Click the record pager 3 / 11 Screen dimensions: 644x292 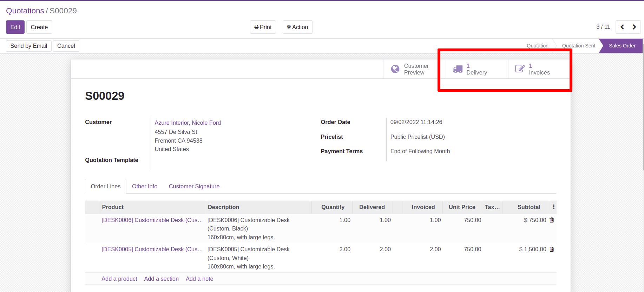coord(603,27)
